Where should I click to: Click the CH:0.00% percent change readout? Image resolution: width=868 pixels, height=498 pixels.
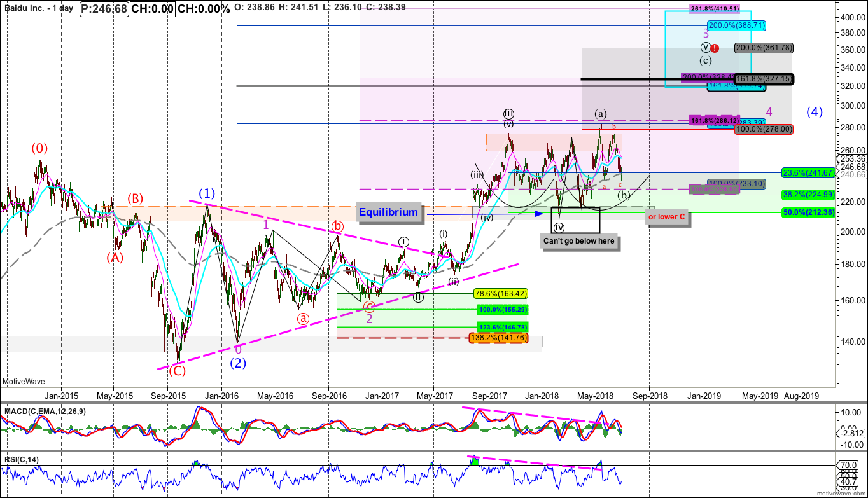pos(203,9)
